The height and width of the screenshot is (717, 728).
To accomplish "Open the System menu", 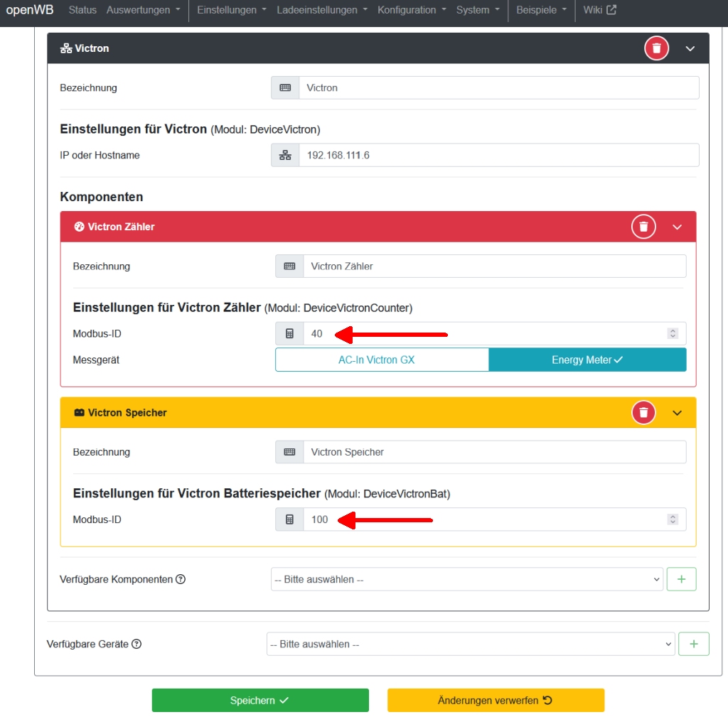I will tap(477, 10).
